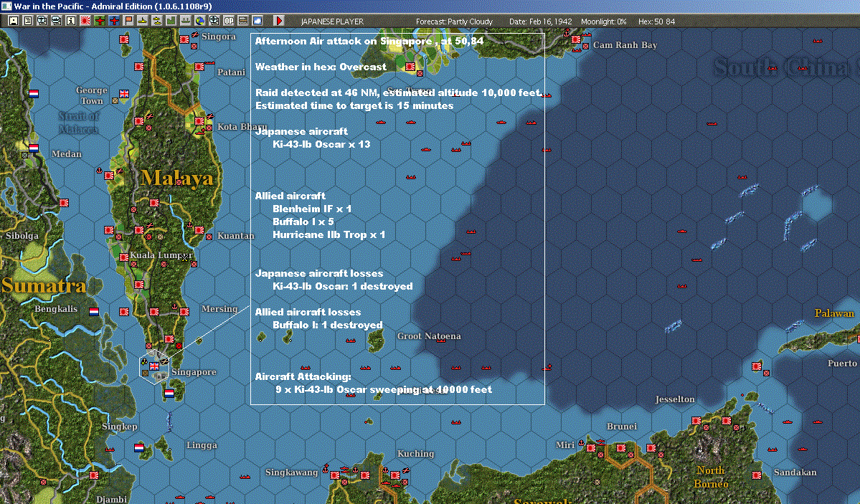
Task: Click the Palawan label on the map
Action: [x=834, y=313]
